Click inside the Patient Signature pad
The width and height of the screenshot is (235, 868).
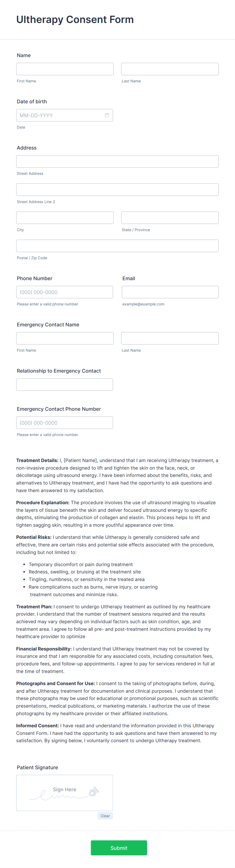[x=65, y=792]
